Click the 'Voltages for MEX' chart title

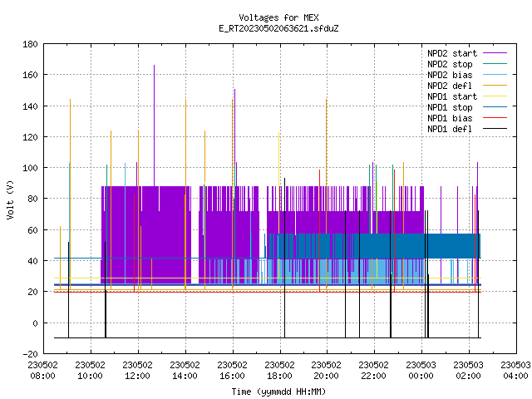[278, 17]
